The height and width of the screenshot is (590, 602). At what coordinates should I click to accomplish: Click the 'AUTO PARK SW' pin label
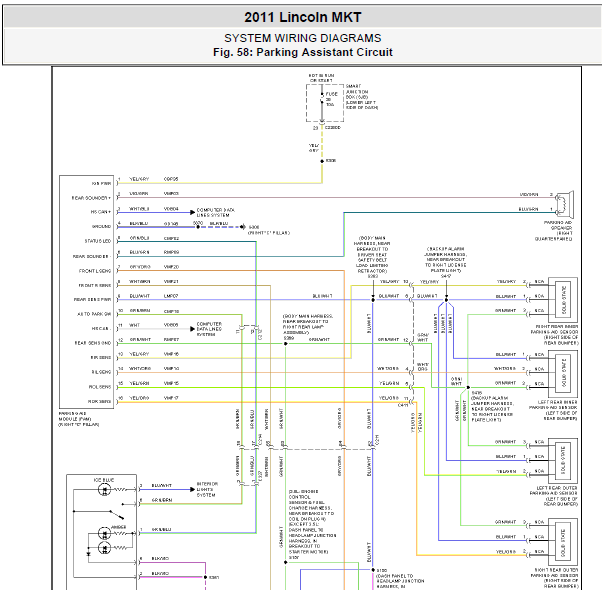coord(94,314)
